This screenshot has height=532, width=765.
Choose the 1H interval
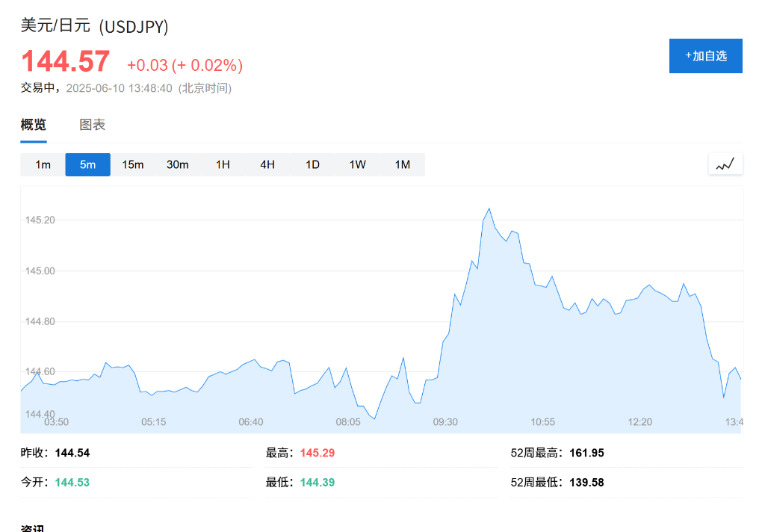223,164
